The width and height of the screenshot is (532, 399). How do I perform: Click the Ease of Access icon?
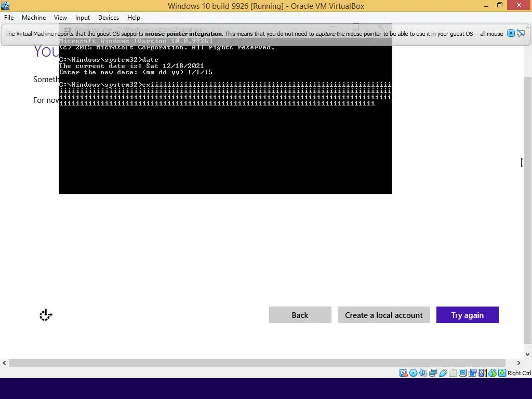(46, 315)
